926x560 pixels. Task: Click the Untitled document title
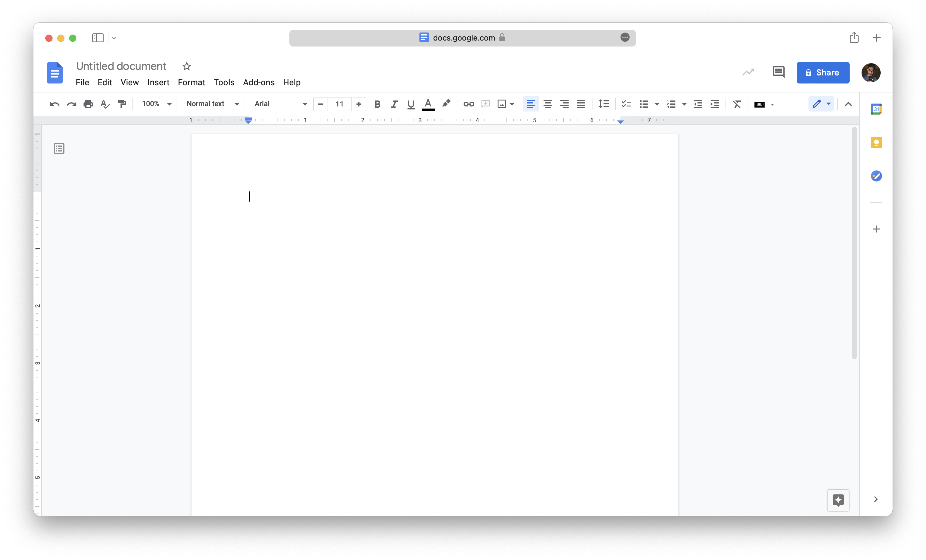point(121,66)
